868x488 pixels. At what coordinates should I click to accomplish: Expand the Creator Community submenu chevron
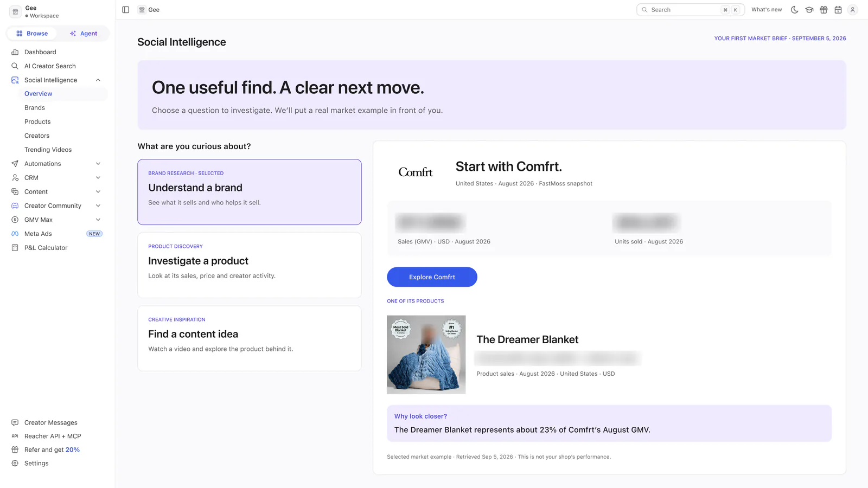[98, 206]
